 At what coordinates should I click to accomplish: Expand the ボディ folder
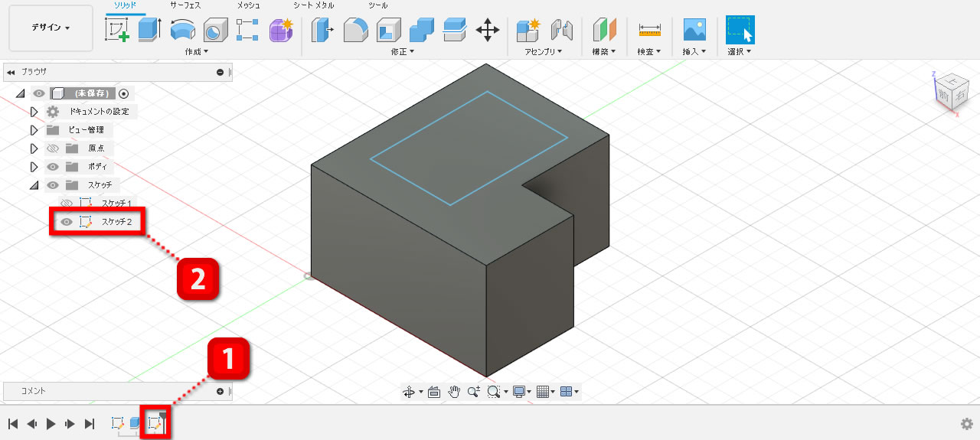[34, 167]
